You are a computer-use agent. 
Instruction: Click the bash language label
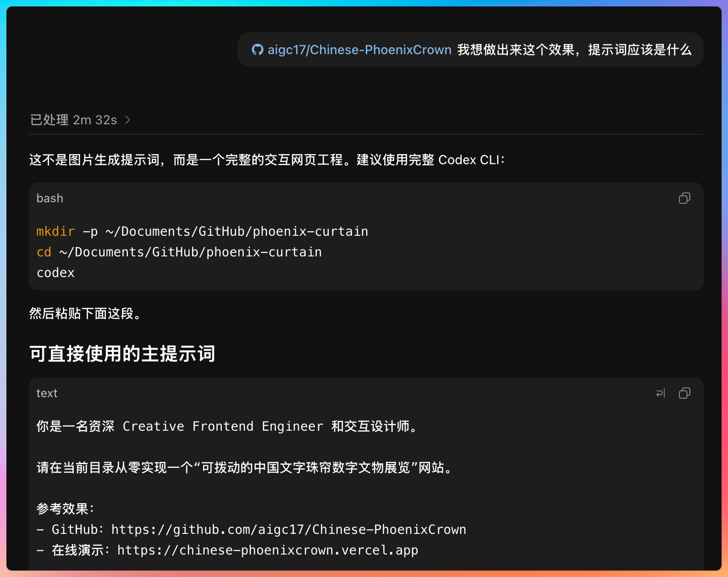50,198
